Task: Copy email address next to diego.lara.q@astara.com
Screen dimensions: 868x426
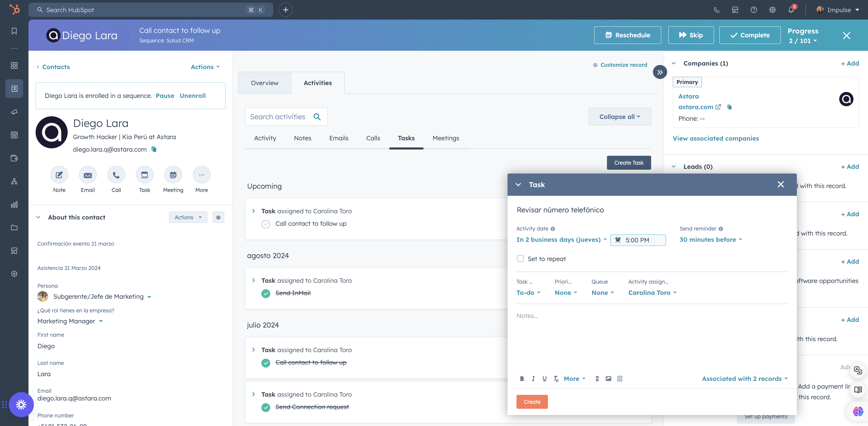Action: (154, 149)
